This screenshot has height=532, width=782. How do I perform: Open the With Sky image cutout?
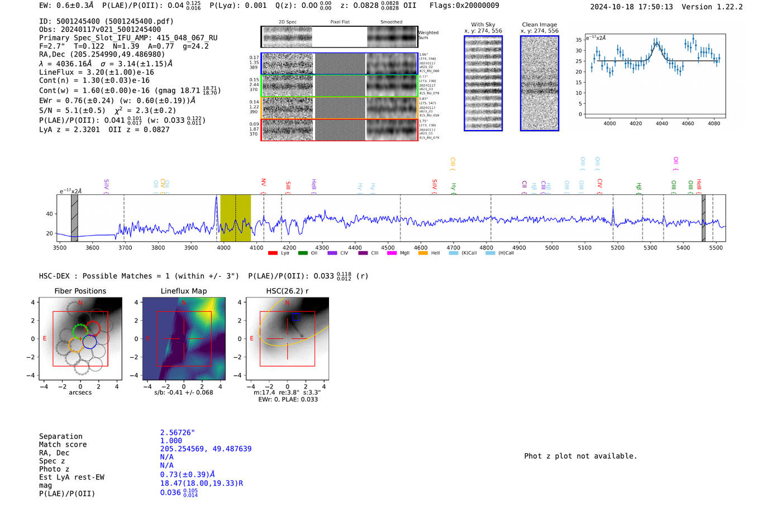[x=483, y=83]
